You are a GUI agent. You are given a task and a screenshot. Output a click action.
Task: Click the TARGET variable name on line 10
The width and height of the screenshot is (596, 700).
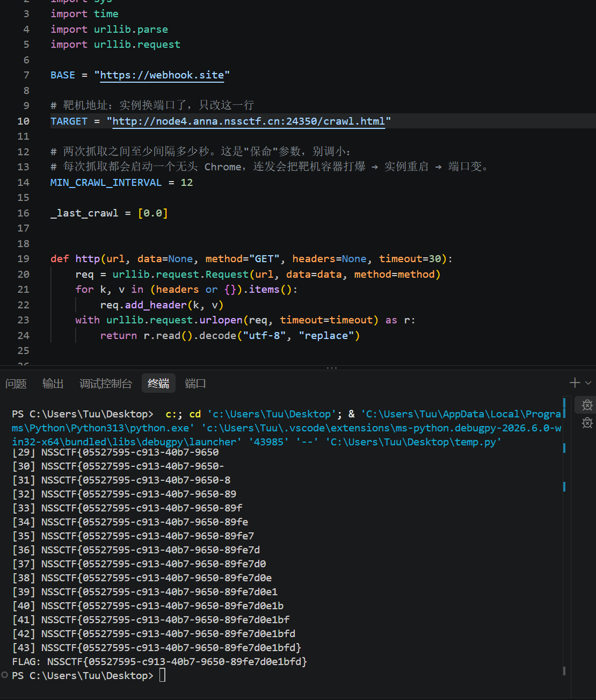pyautogui.click(x=69, y=121)
